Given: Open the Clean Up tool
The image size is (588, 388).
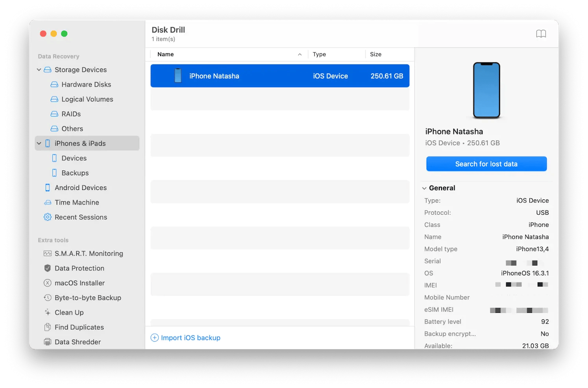Looking at the screenshot, I should pyautogui.click(x=69, y=312).
